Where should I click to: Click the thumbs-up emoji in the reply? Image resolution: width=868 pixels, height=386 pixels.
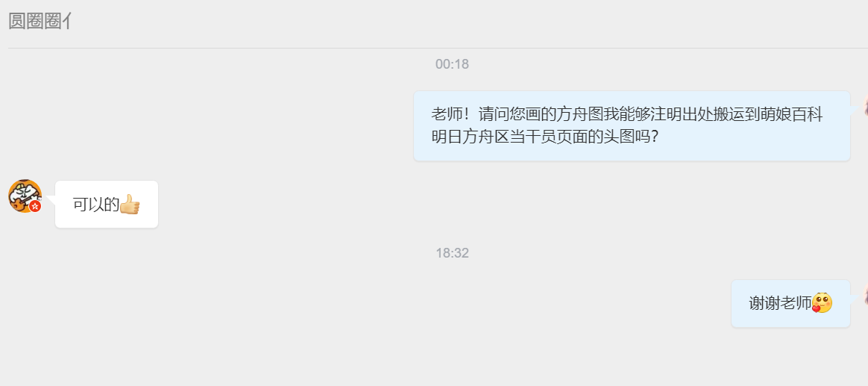[x=130, y=205]
